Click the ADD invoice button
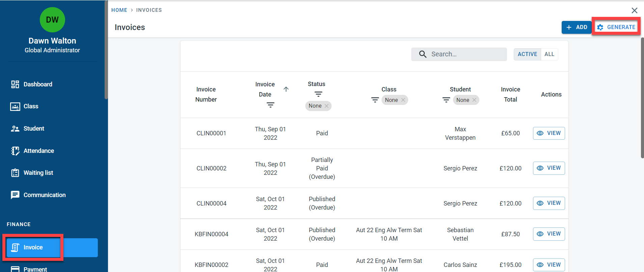Viewport: 644px width, 272px height. [577, 27]
